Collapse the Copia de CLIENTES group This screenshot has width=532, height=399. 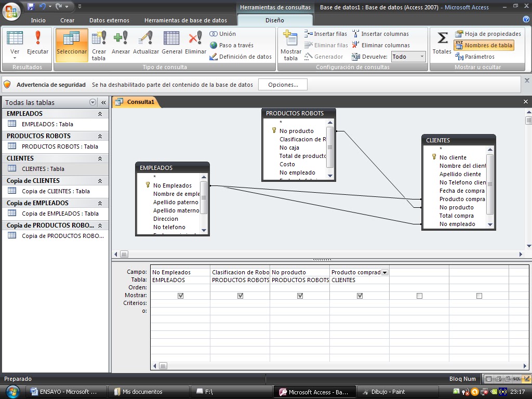tap(100, 181)
